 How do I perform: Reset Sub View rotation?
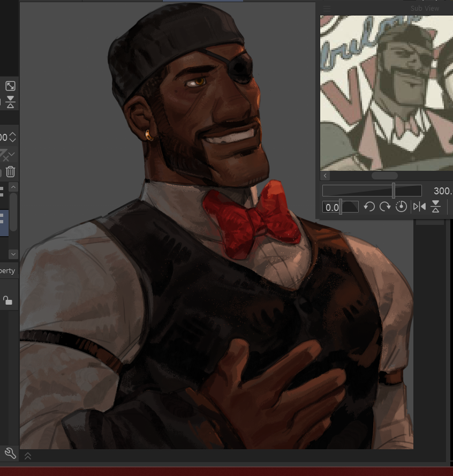(401, 207)
